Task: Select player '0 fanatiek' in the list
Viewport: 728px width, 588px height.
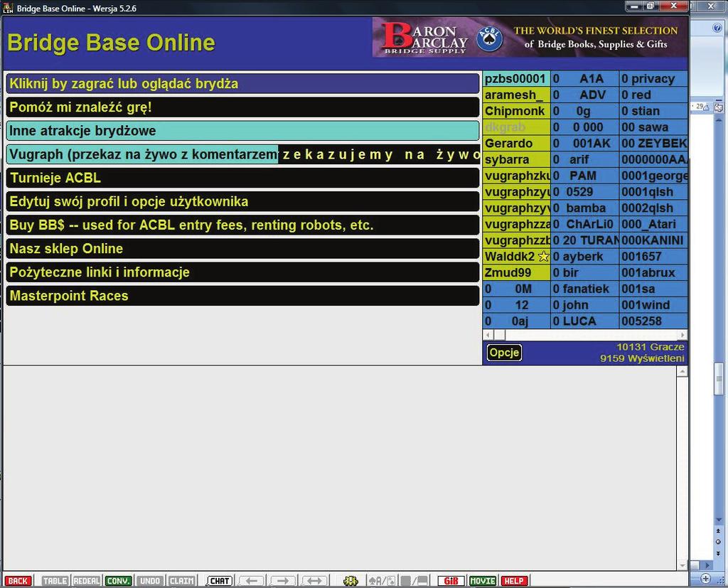Action: tap(585, 289)
